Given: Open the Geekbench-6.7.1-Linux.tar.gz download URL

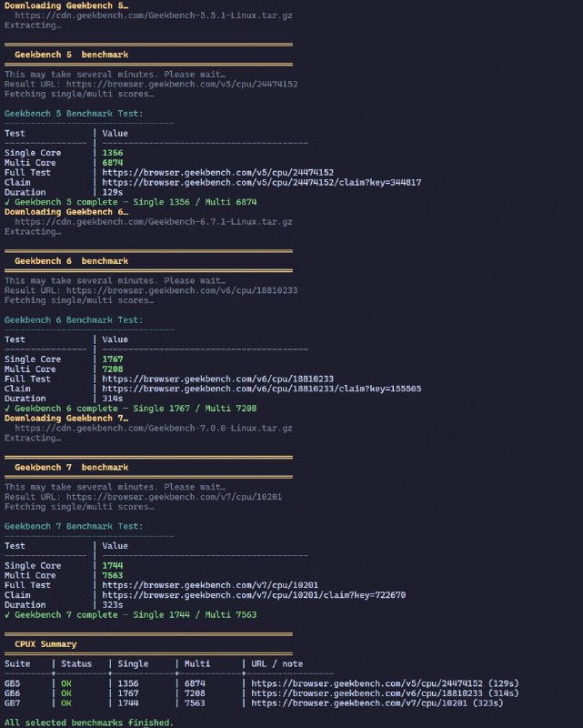Looking at the screenshot, I should (154, 221).
